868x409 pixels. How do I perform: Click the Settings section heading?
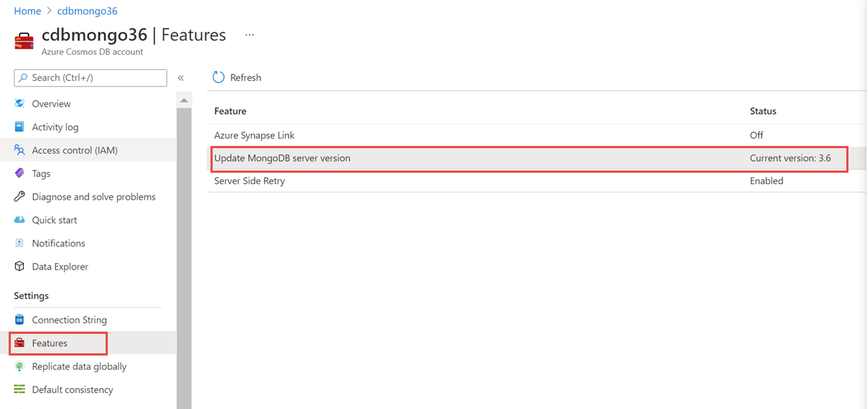pyautogui.click(x=32, y=296)
